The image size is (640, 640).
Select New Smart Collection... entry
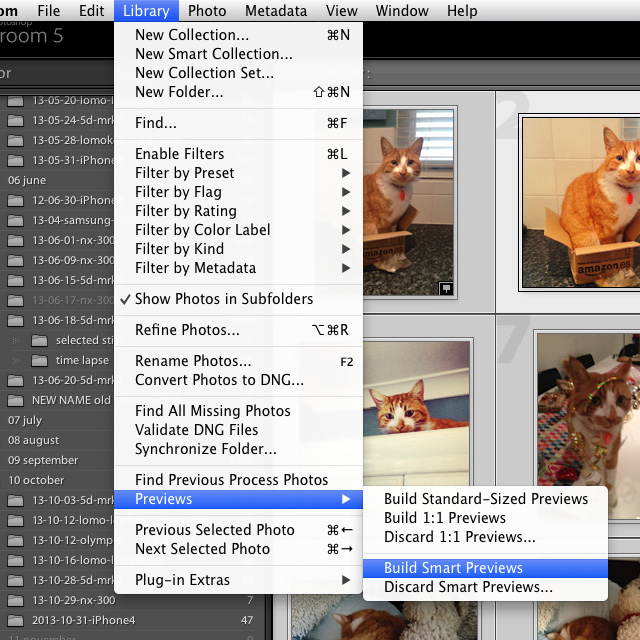pyautogui.click(x=238, y=54)
